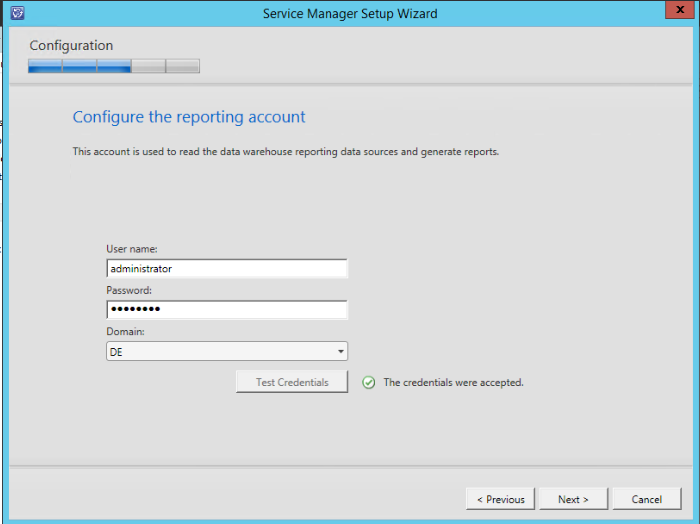Image resolution: width=700 pixels, height=524 pixels.
Task: Click the Service Manager icon in title bar
Action: click(17, 13)
